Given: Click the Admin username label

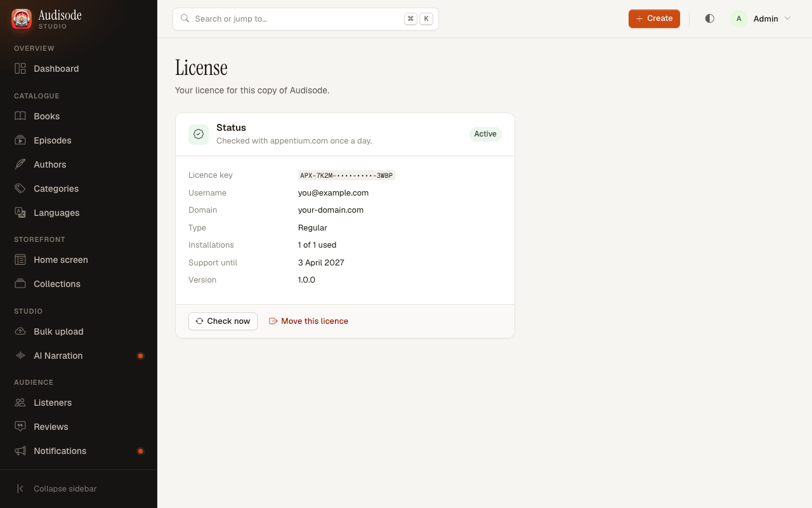Looking at the screenshot, I should [x=766, y=18].
